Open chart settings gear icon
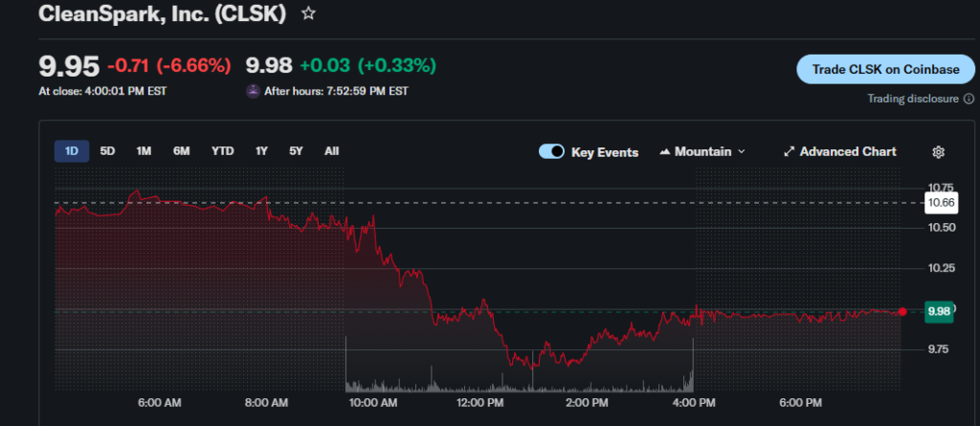 [938, 151]
